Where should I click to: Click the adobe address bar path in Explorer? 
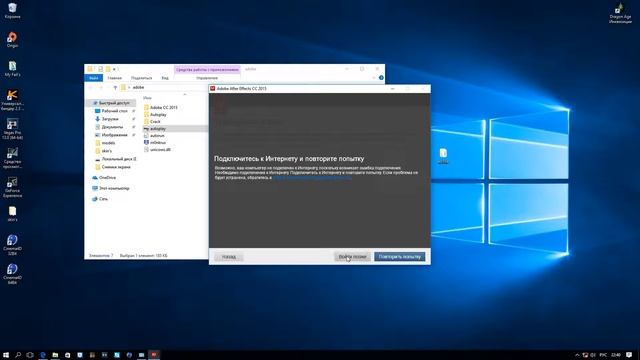[138, 87]
